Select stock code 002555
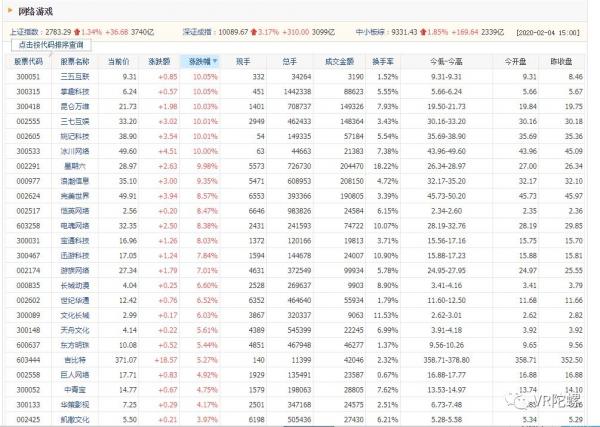 [x=28, y=122]
